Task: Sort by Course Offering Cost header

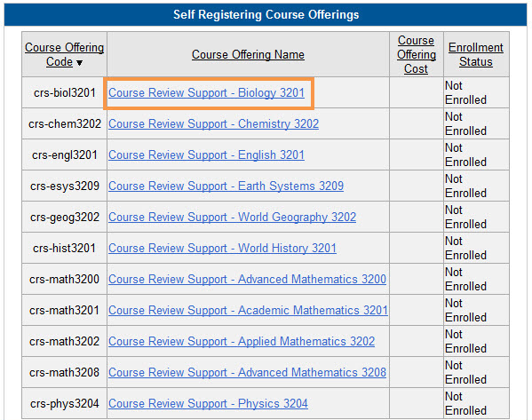Action: pyautogui.click(x=416, y=55)
